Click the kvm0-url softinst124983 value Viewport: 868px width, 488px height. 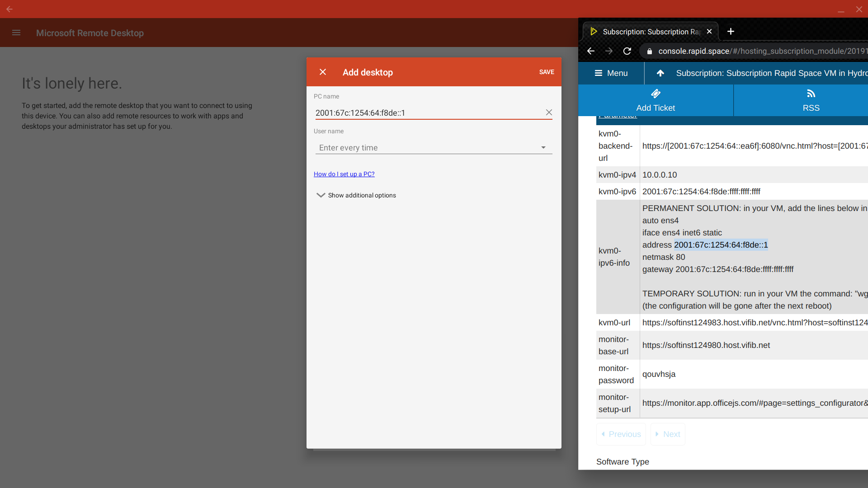tap(755, 323)
